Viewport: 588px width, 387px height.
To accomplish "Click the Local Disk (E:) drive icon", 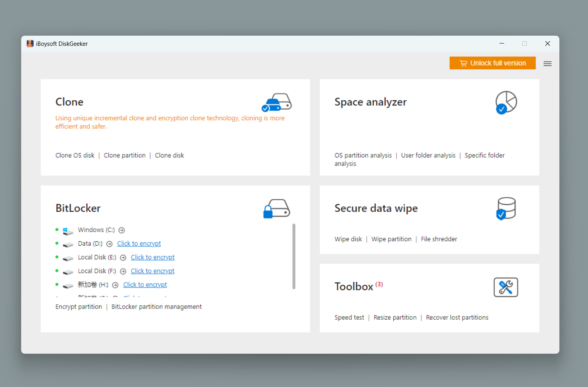I will (x=68, y=259).
